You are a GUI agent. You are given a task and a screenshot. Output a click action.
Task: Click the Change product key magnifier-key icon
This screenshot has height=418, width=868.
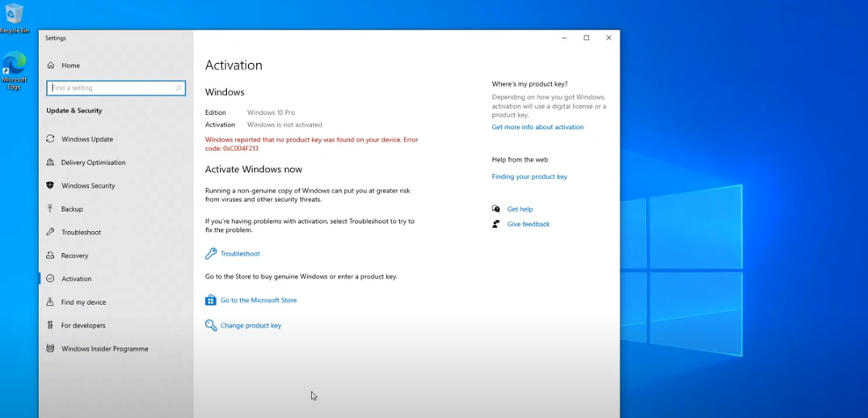pos(211,326)
